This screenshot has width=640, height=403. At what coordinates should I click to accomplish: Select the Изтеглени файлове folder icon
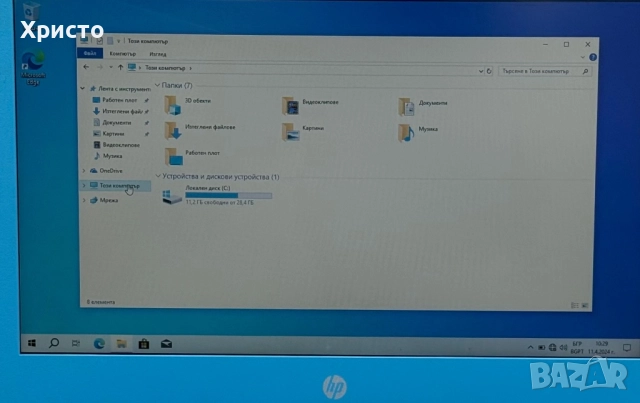173,131
